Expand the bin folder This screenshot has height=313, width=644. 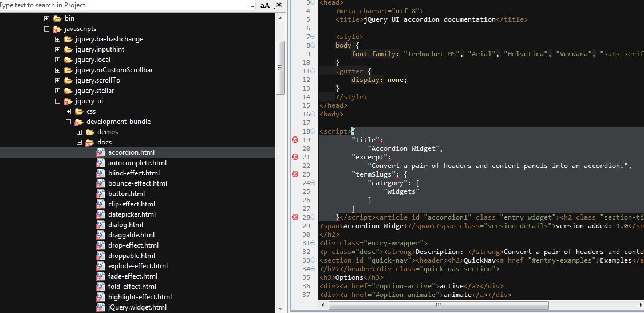[x=47, y=18]
